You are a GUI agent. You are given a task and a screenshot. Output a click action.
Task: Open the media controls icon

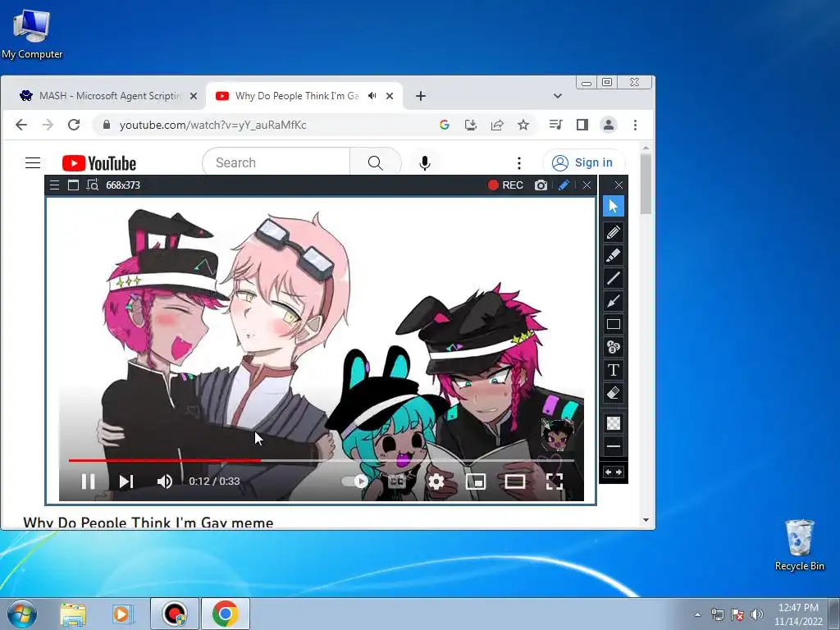point(555,125)
